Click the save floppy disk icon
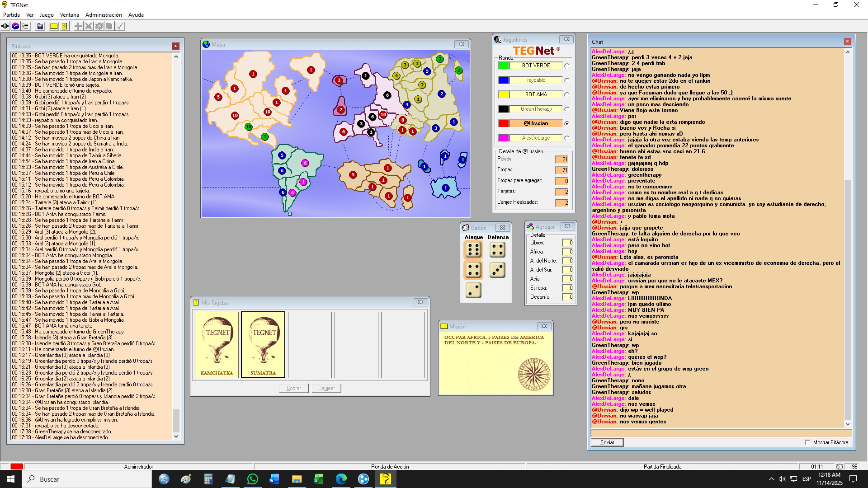The width and height of the screenshot is (868, 488). pos(40,26)
